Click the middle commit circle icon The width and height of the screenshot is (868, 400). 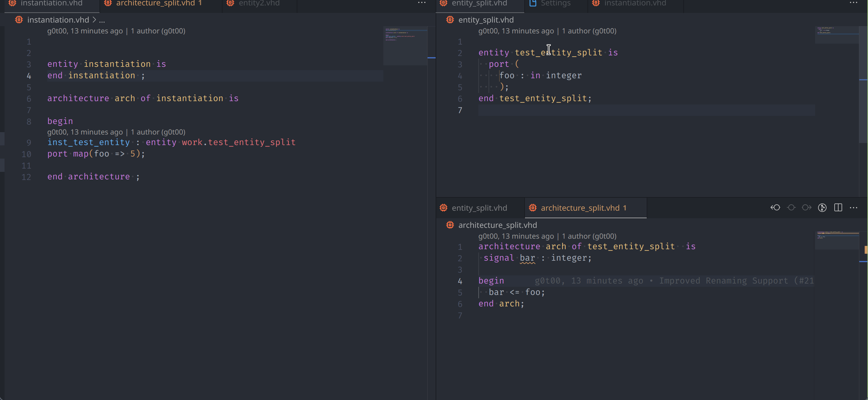pyautogui.click(x=791, y=208)
